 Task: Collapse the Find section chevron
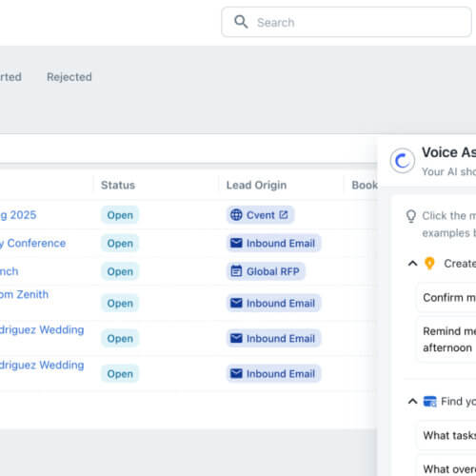[x=412, y=402]
